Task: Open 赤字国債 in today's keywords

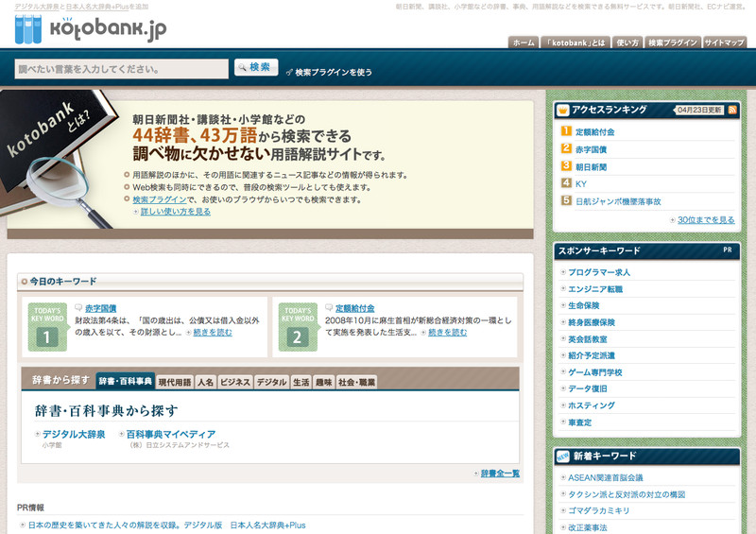Action: pyautogui.click(x=101, y=308)
